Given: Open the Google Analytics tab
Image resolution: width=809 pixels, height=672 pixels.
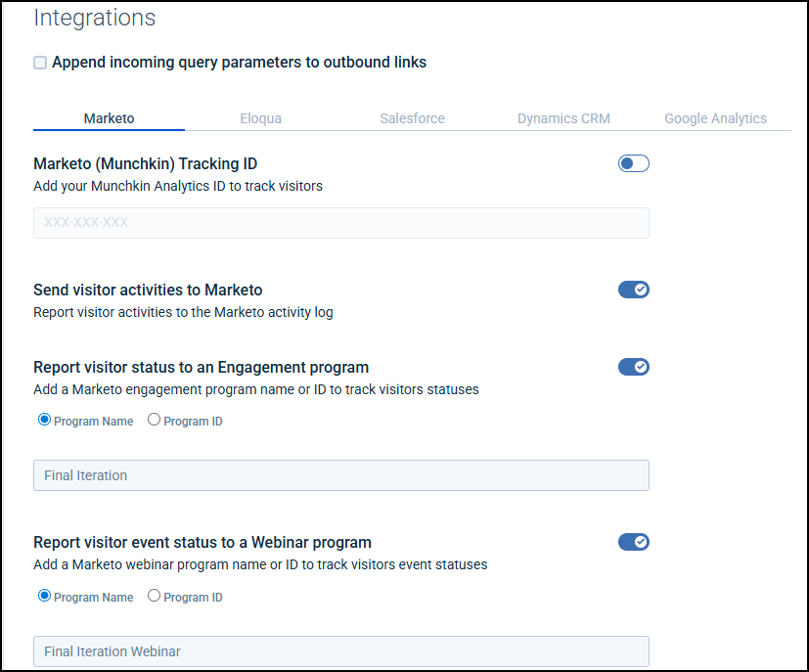Looking at the screenshot, I should coord(715,118).
